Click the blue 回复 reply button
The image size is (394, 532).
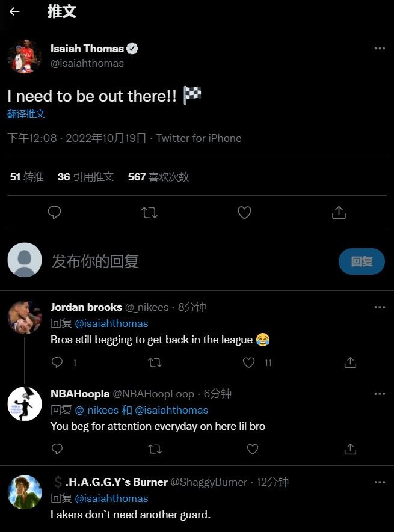[362, 261]
